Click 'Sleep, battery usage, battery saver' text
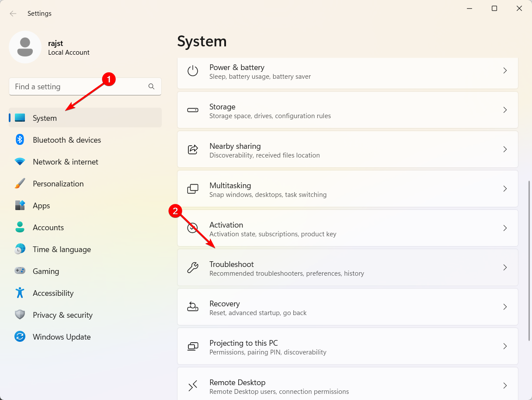 260,77
